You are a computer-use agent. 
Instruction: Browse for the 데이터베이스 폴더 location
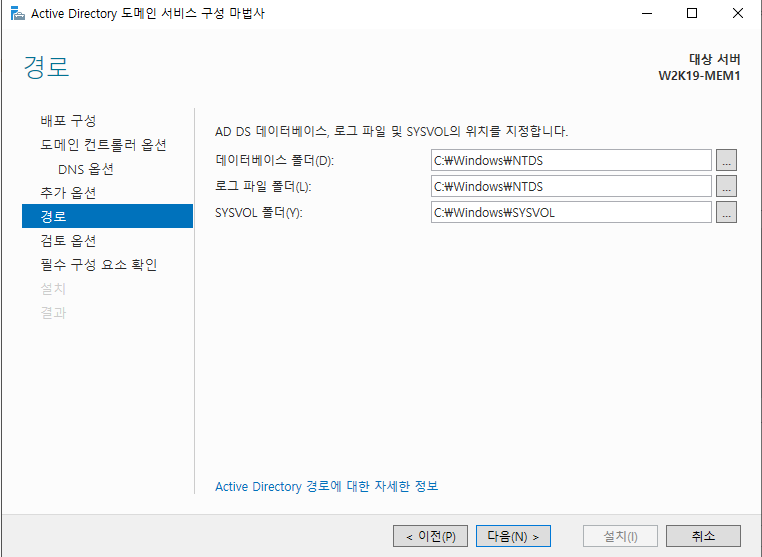(x=727, y=160)
